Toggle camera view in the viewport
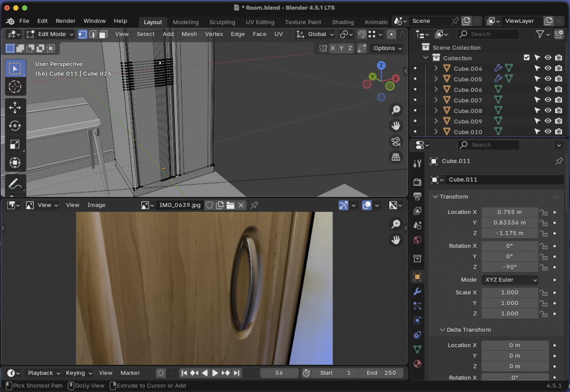This screenshot has height=392, width=570. click(395, 141)
